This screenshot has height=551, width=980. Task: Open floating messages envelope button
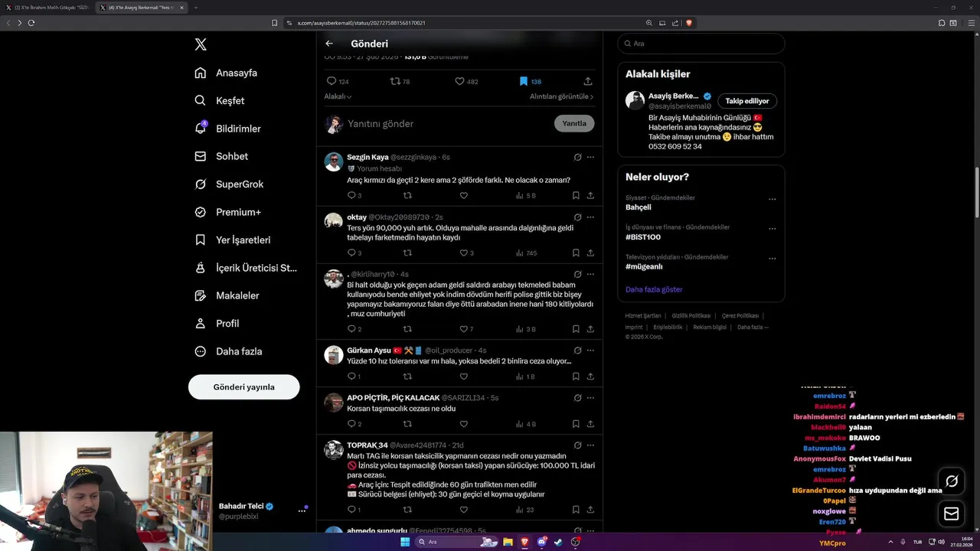tap(952, 514)
